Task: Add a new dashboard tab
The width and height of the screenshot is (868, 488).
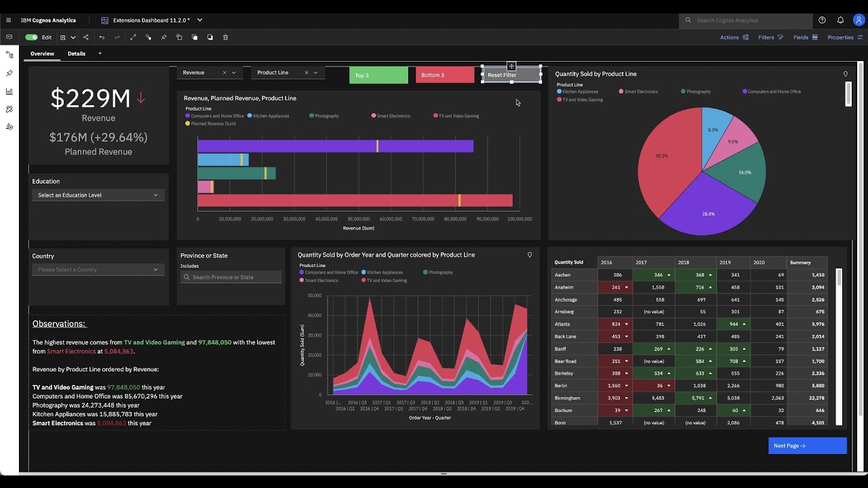Action: pyautogui.click(x=100, y=54)
